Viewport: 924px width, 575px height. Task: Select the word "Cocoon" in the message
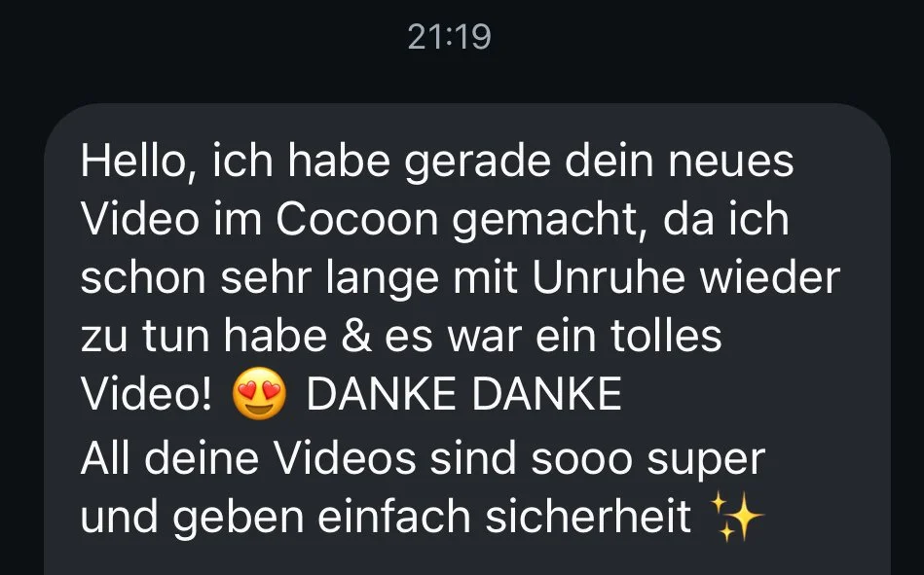[x=357, y=219]
